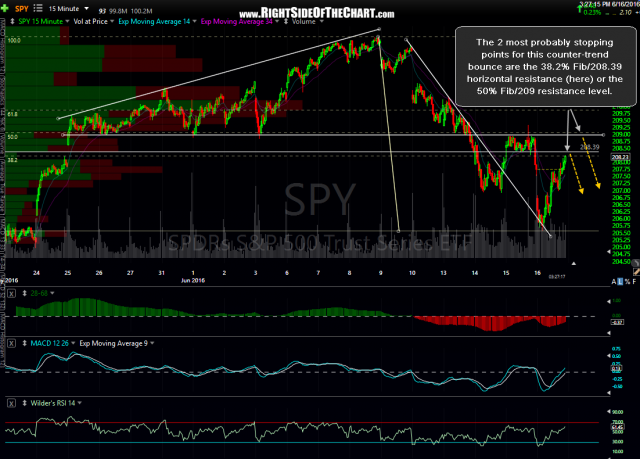Click the scale arrow below the MACD pane

pos(609,393)
